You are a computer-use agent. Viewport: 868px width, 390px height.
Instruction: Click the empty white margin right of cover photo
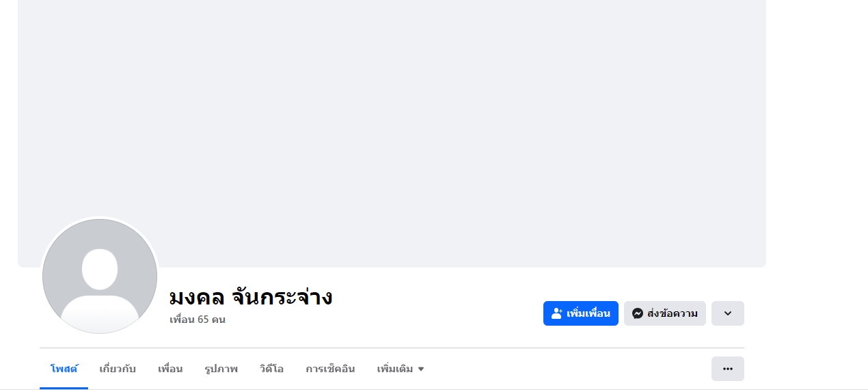[817, 137]
